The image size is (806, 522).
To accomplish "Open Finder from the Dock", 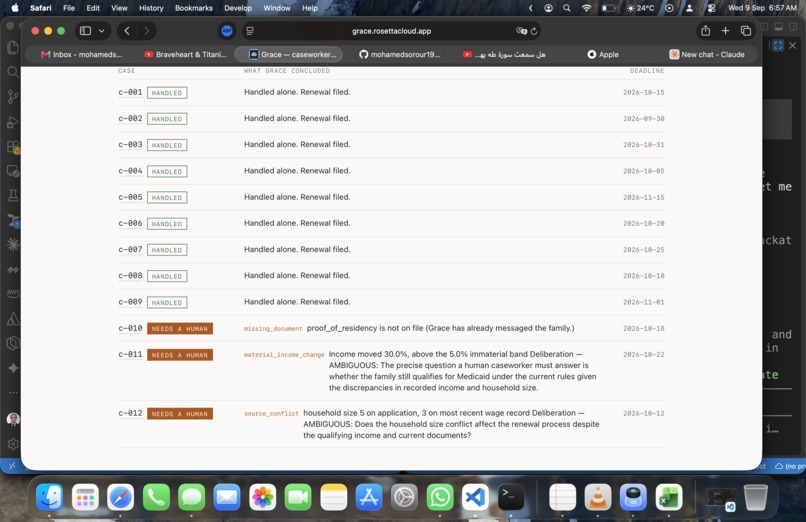I will click(49, 497).
